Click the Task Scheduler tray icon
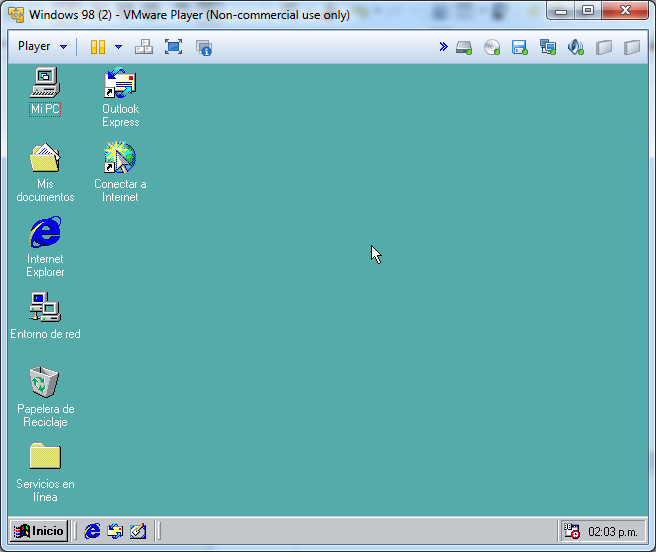This screenshot has width=656, height=552. click(571, 531)
